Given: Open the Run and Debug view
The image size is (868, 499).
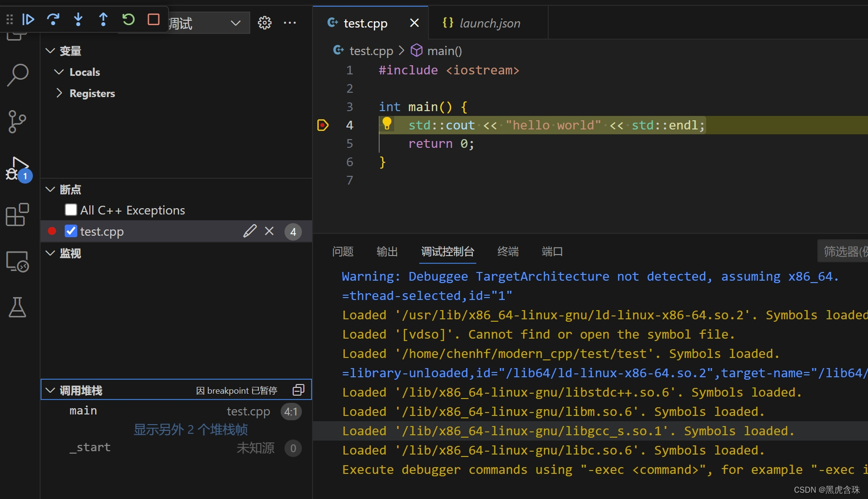Looking at the screenshot, I should 18,169.
